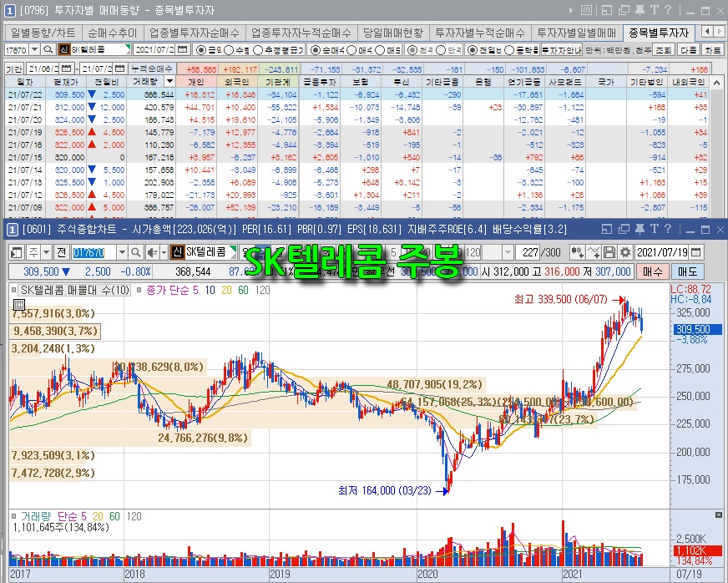The width and height of the screenshot is (728, 583).
Task: Click the stock search magnifier in investor window
Action: (48, 49)
